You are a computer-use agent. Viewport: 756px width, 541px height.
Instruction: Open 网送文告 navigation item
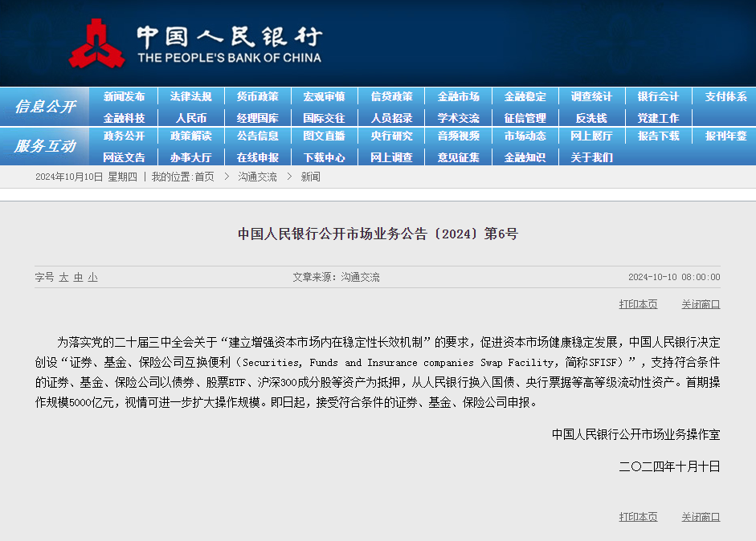point(124,157)
